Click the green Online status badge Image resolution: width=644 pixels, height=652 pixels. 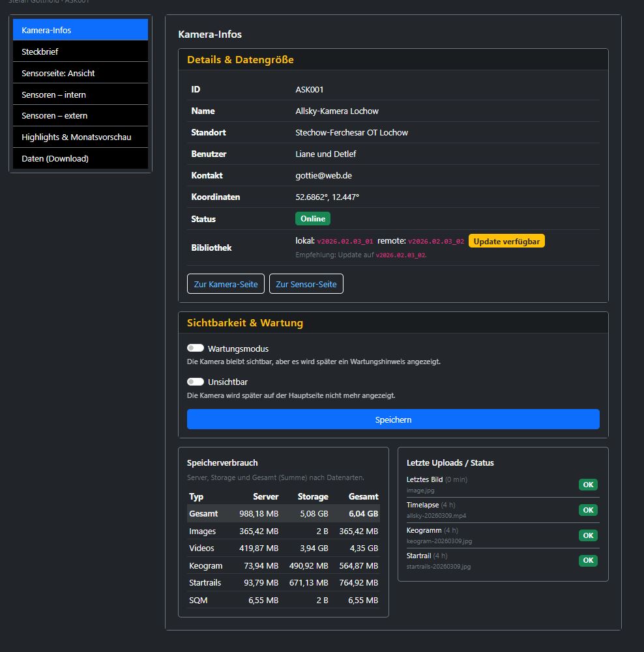[x=313, y=219]
